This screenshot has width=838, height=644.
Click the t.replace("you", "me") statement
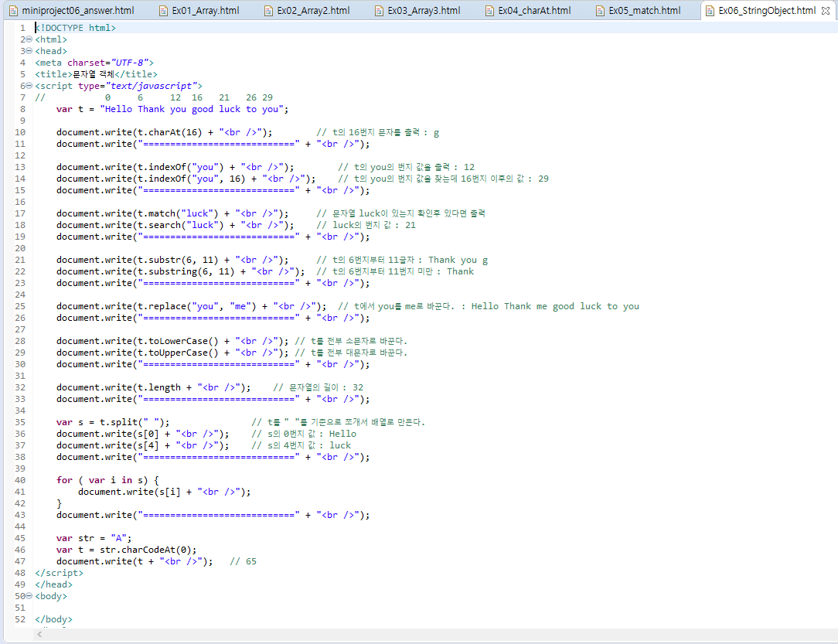(x=191, y=306)
